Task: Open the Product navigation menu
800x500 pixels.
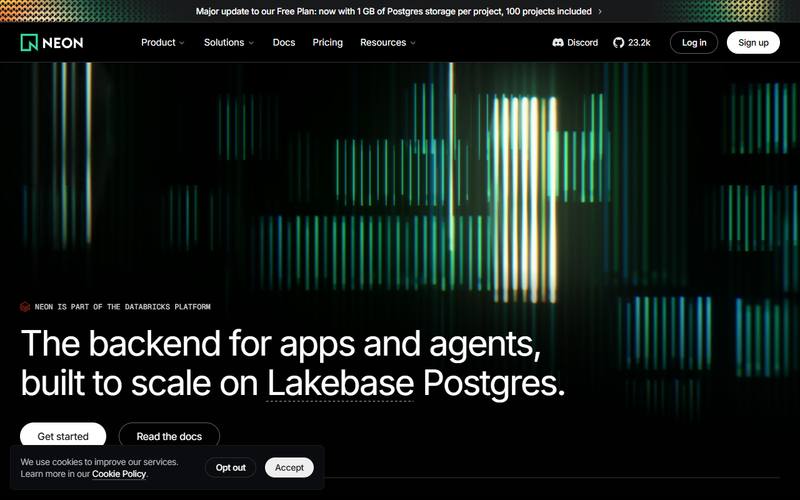Action: [x=163, y=42]
